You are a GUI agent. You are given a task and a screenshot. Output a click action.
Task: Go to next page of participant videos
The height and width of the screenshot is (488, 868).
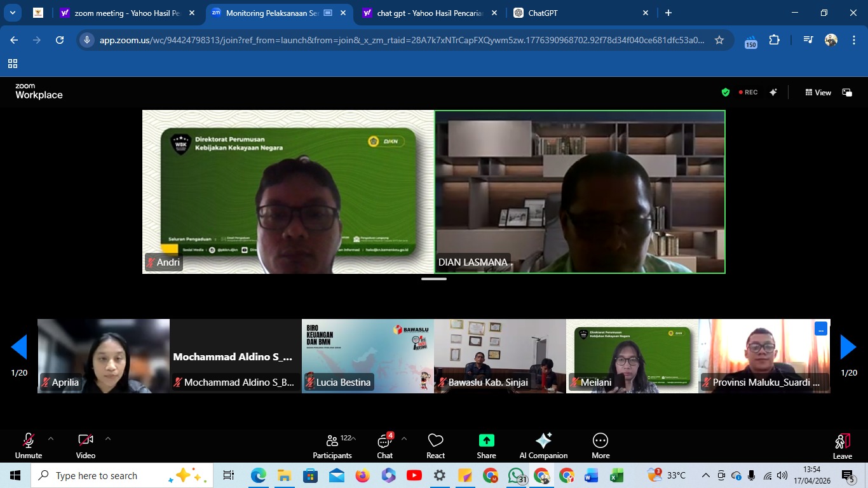(848, 348)
